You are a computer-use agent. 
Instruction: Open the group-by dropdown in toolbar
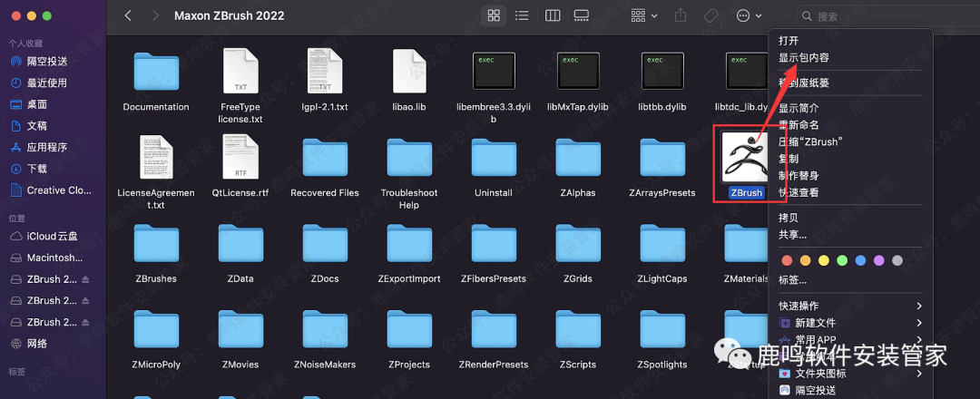point(644,15)
